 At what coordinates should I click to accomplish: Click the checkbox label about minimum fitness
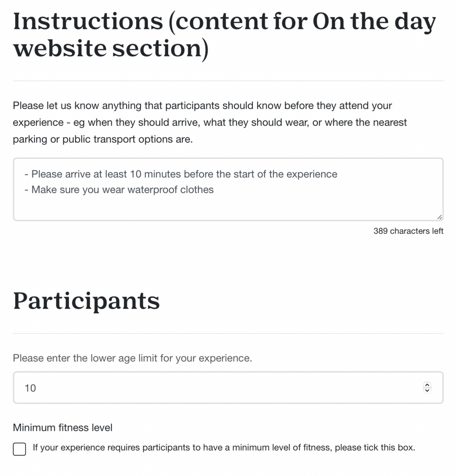click(x=224, y=448)
